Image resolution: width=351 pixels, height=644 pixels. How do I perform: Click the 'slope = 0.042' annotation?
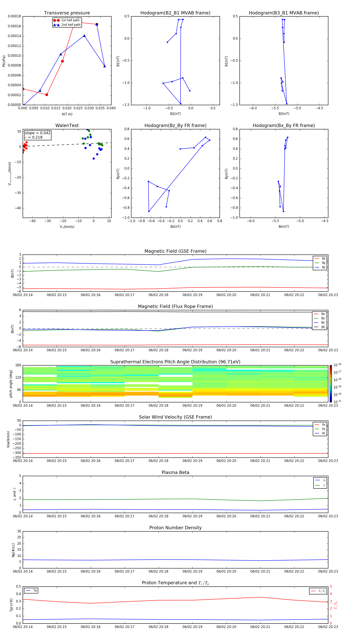coord(38,133)
